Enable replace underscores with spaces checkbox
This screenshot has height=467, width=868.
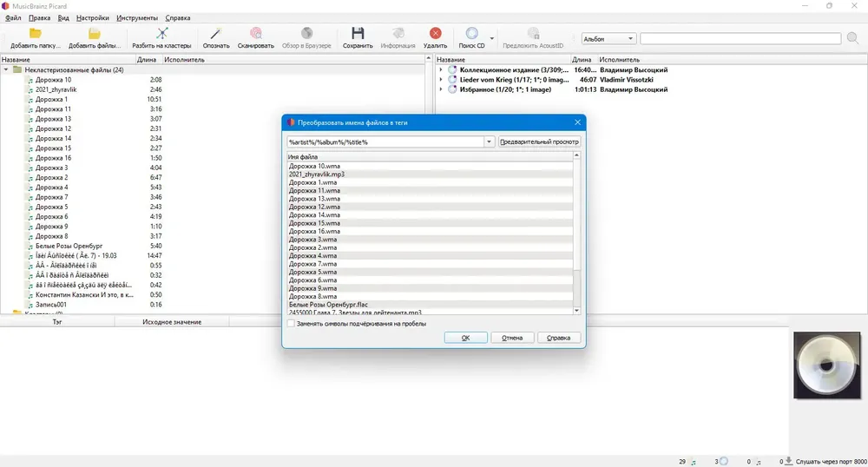coord(291,324)
